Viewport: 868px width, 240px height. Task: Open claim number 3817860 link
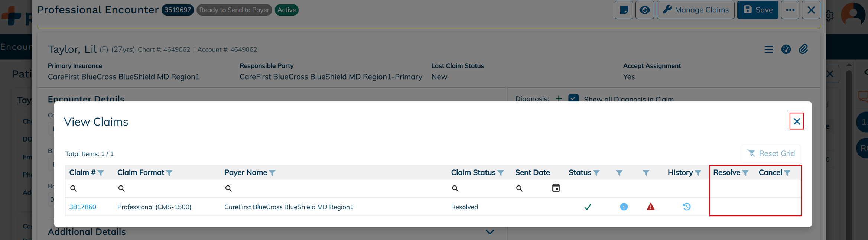(82, 207)
